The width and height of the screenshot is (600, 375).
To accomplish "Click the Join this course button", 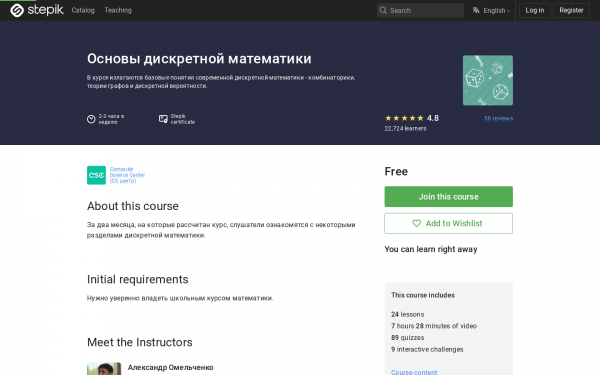I will tap(448, 197).
